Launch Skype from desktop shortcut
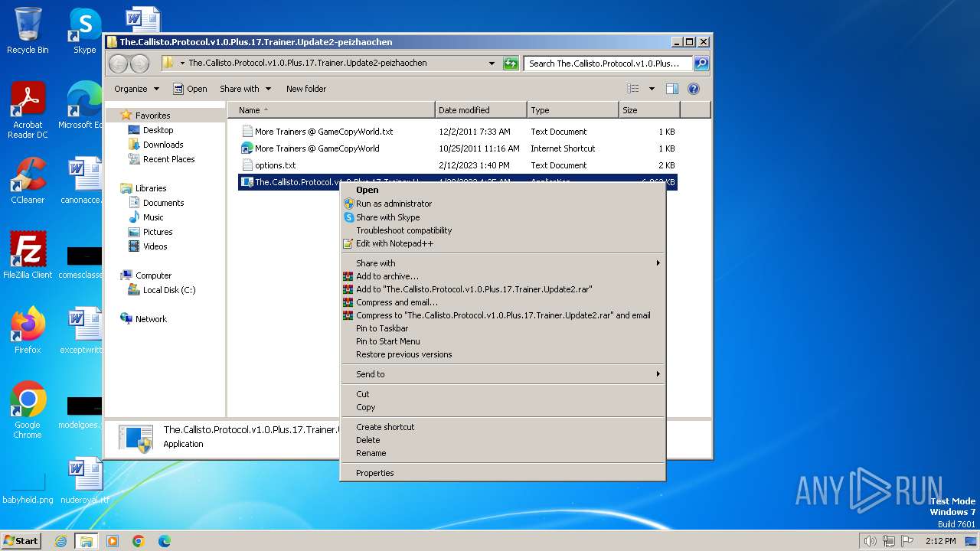This screenshot has width=980, height=551. tap(84, 31)
